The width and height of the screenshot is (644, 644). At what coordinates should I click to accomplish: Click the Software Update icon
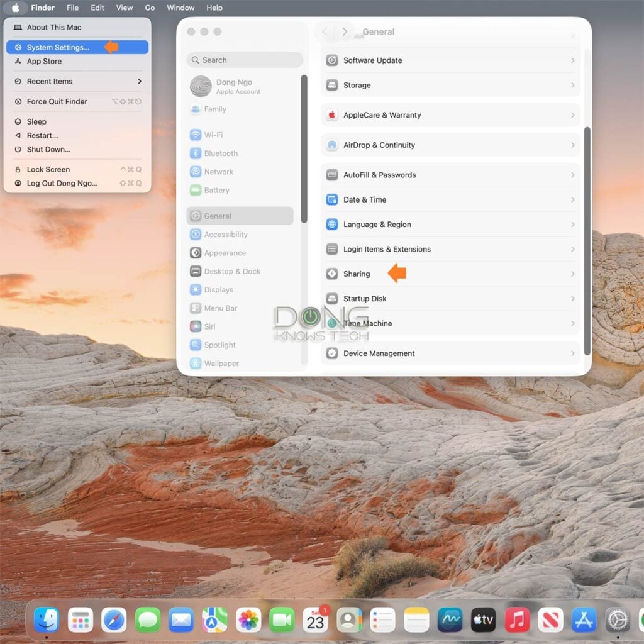pyautogui.click(x=332, y=60)
